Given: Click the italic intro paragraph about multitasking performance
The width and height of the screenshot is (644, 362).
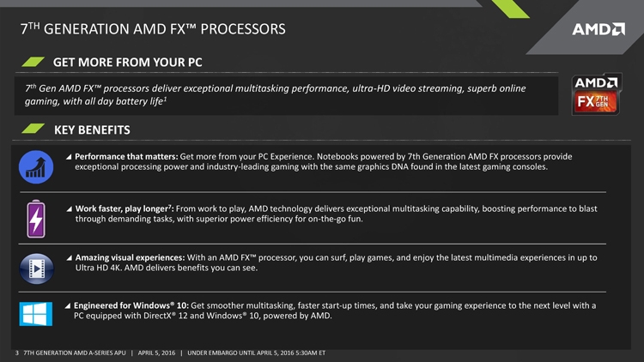Looking at the screenshot, I should point(275,95).
